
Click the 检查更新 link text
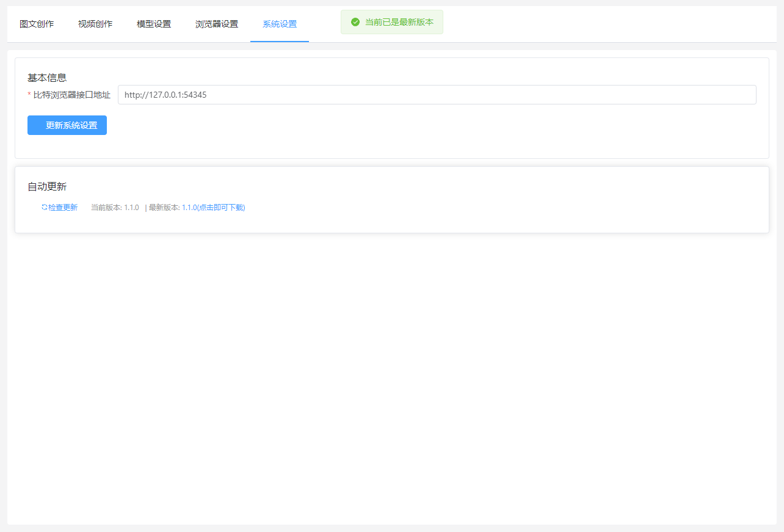click(x=63, y=208)
